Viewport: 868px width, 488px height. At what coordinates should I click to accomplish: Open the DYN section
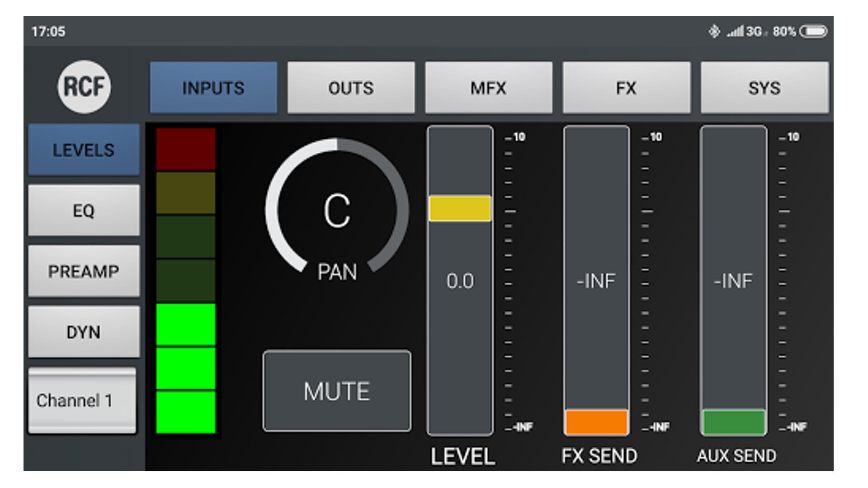(x=84, y=332)
